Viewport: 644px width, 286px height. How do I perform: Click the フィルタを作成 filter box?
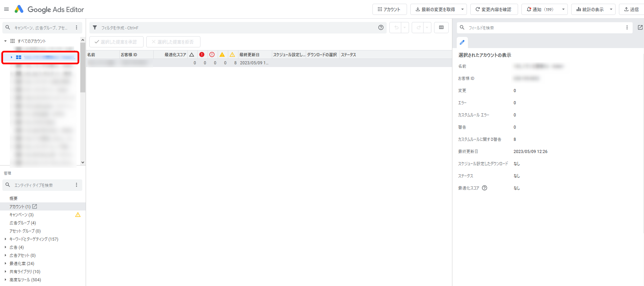tap(237, 28)
